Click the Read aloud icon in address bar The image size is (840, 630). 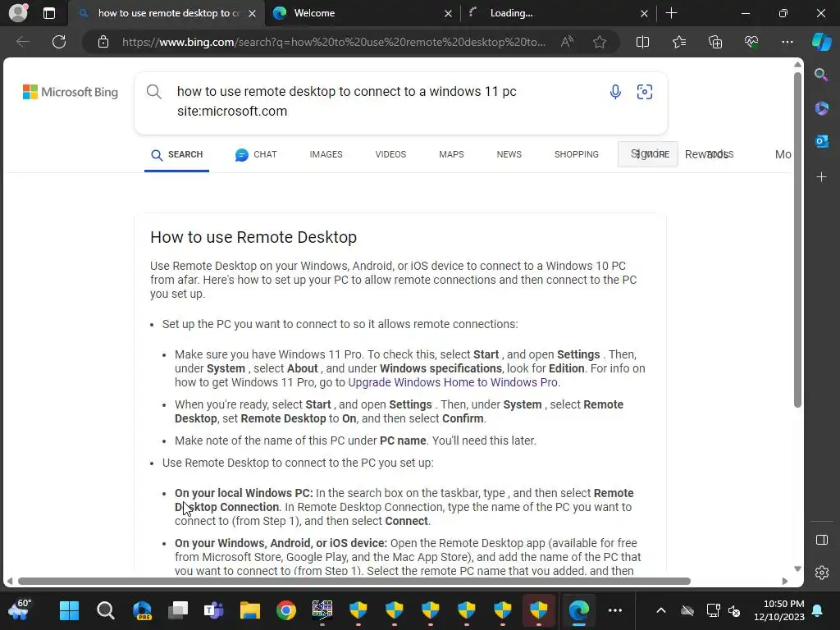567,42
